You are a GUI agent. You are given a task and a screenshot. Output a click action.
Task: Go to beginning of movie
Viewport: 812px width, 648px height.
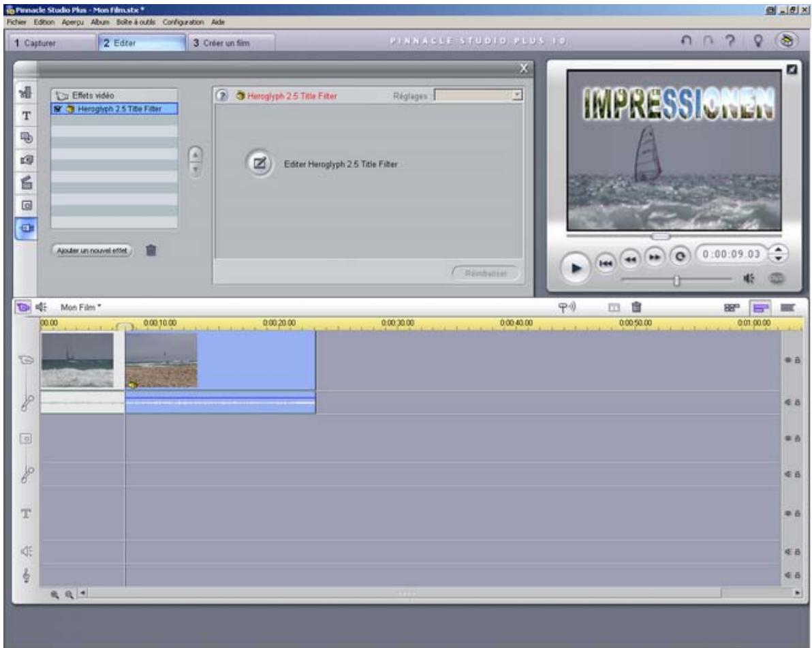606,263
